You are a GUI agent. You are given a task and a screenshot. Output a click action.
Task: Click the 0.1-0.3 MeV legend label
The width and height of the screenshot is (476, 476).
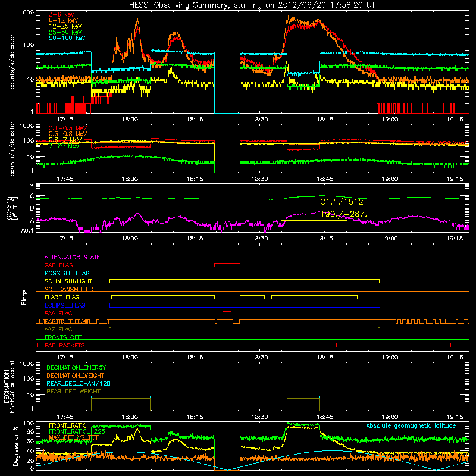click(x=68, y=128)
